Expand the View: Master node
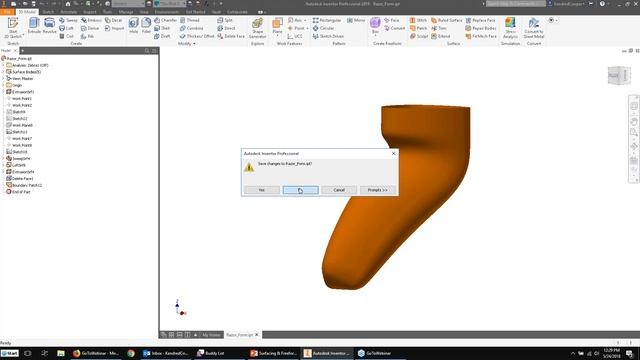The height and width of the screenshot is (360, 640). pyautogui.click(x=3, y=78)
